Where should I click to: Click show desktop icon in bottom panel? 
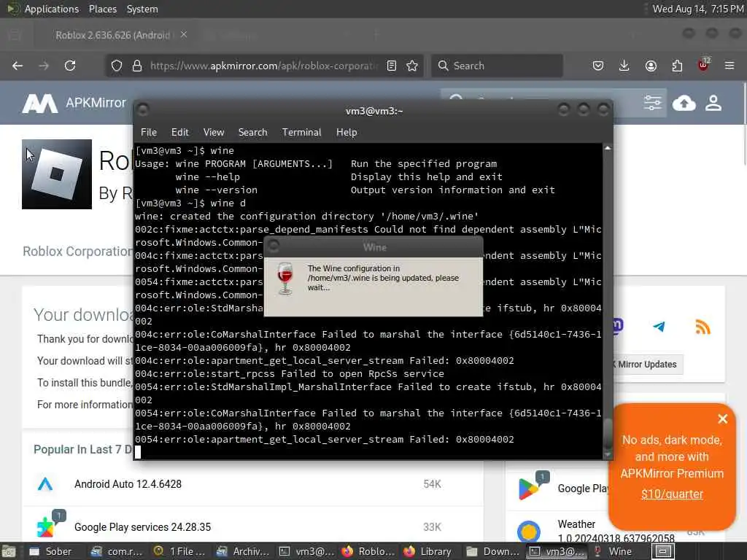(x=9, y=552)
